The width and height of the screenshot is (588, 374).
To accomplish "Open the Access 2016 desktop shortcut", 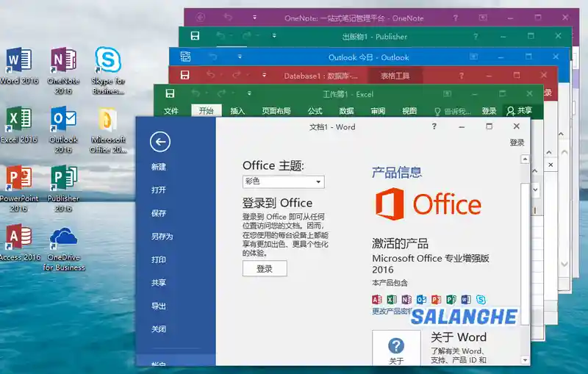I will [x=20, y=242].
